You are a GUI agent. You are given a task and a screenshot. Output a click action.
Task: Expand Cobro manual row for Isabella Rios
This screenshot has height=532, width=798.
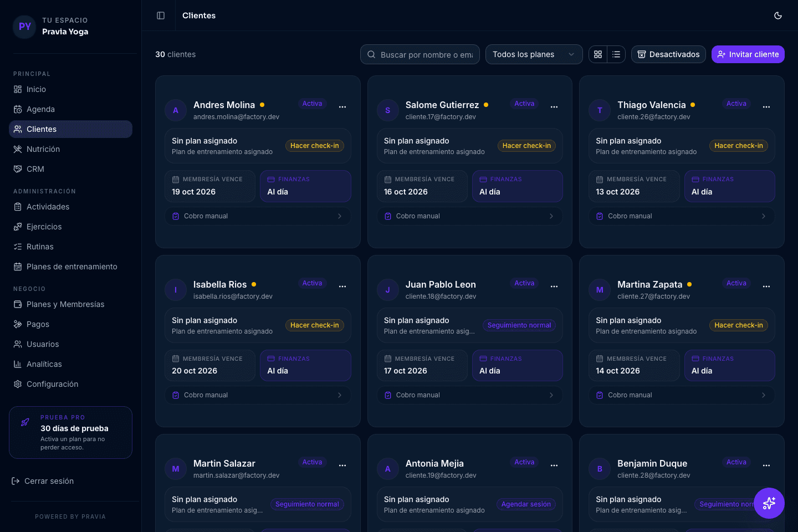pyautogui.click(x=258, y=395)
